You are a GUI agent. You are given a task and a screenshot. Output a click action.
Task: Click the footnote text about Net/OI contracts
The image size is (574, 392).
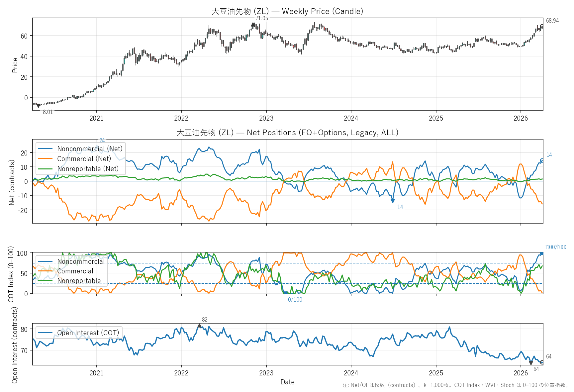click(x=455, y=385)
